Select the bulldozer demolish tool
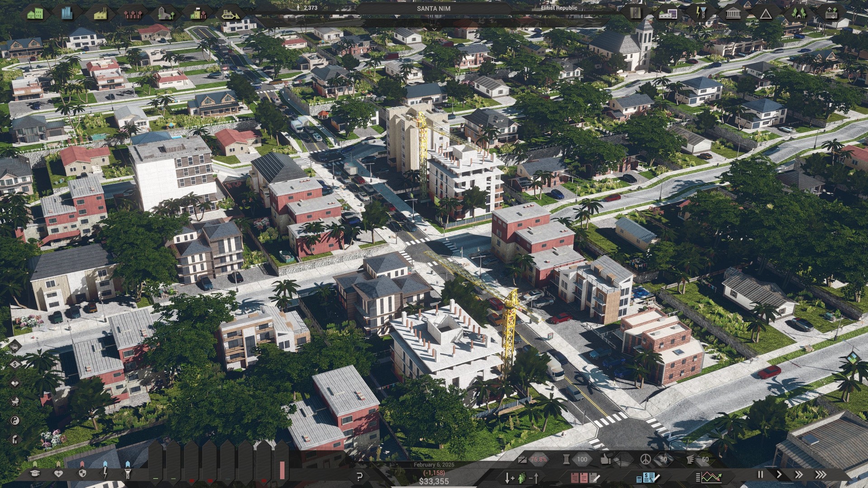The height and width of the screenshot is (488, 868). click(231, 14)
